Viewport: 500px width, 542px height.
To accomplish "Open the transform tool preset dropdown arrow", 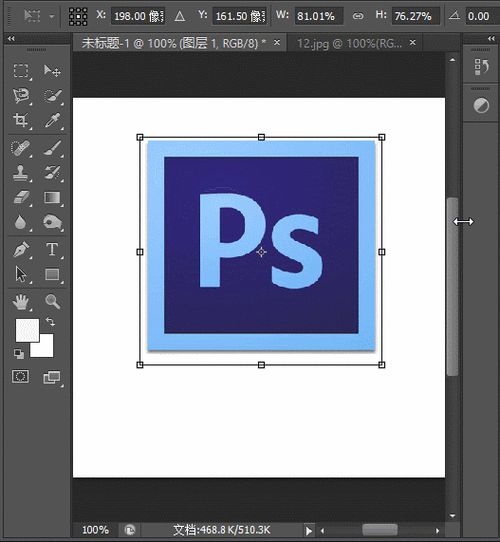I will click(x=52, y=16).
